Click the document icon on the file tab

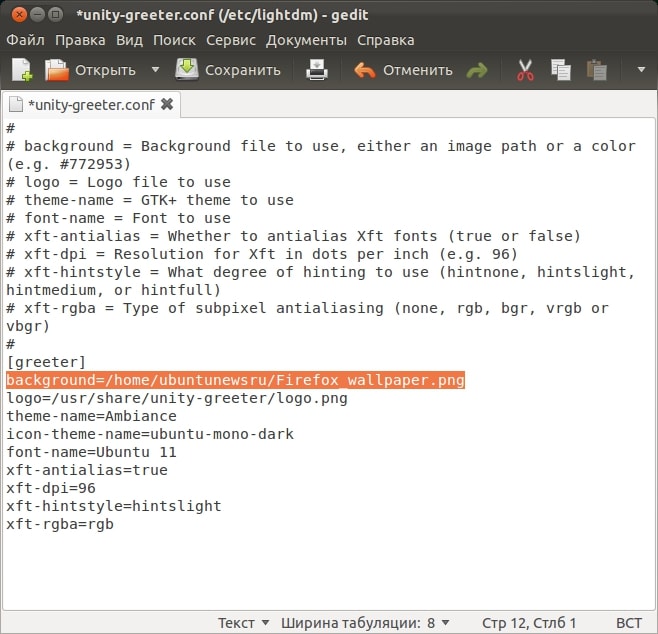pos(16,104)
